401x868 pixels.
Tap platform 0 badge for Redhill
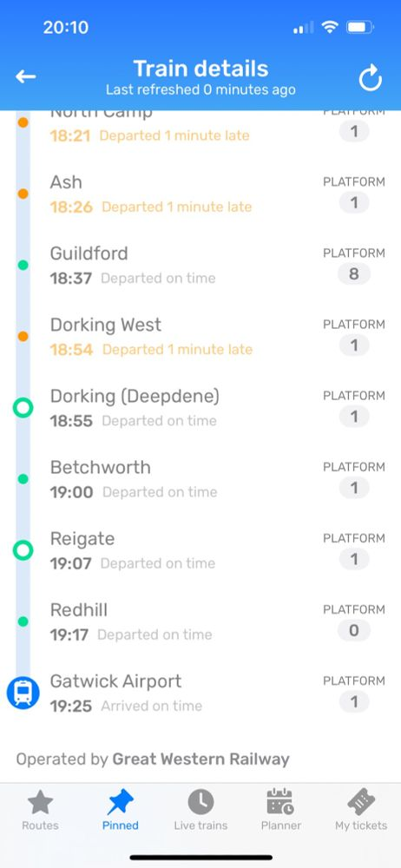click(354, 630)
